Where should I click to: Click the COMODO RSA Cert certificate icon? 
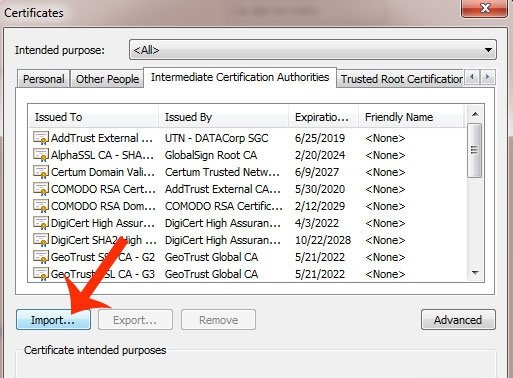click(41, 189)
